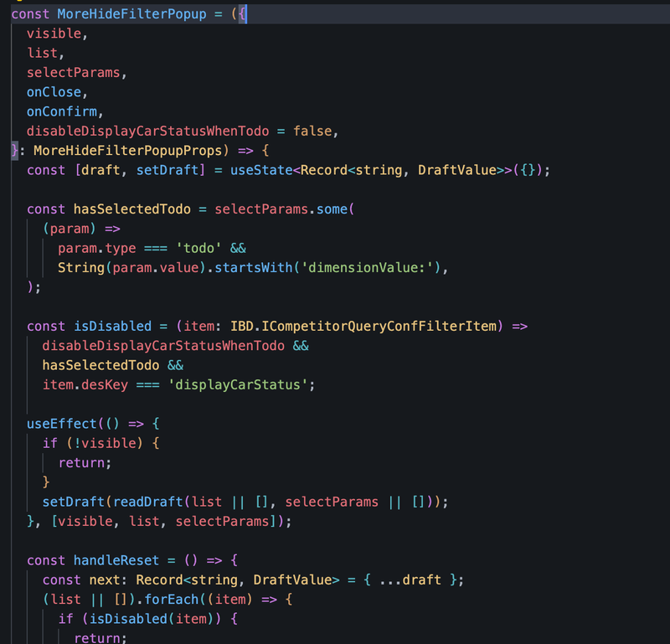This screenshot has height=644, width=670.
Task: Click the forEach method call
Action: [172, 599]
